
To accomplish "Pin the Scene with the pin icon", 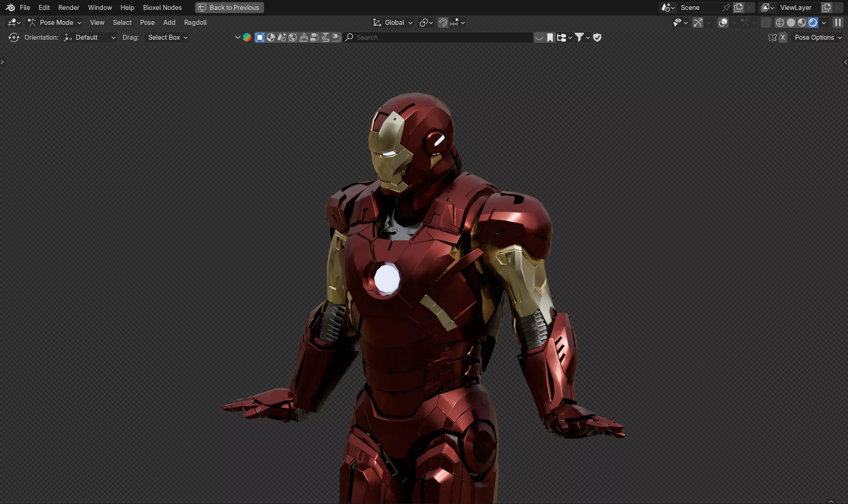I will point(726,8).
